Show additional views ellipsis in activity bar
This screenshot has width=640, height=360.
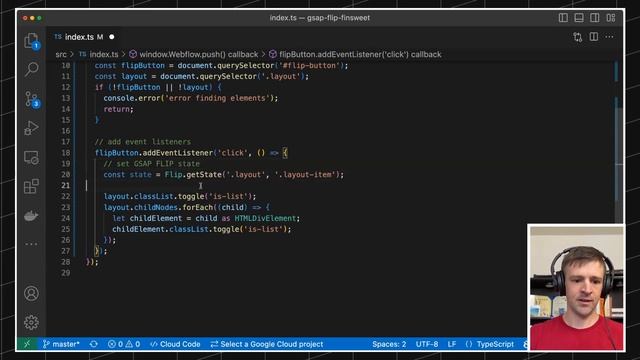click(31, 244)
